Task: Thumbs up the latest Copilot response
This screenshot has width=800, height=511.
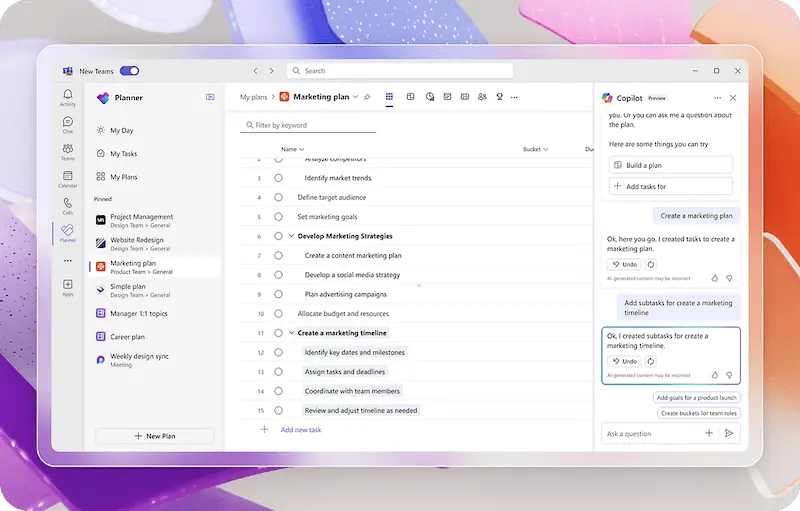Action: 715,375
